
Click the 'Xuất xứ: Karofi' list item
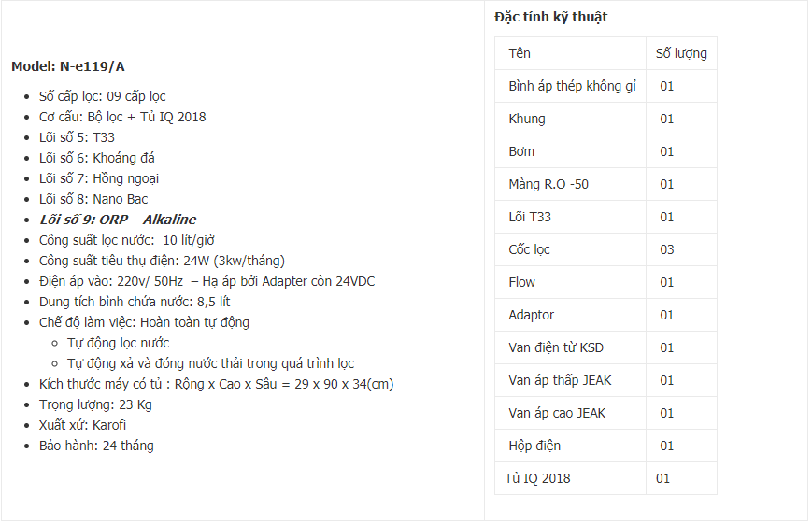click(x=82, y=425)
